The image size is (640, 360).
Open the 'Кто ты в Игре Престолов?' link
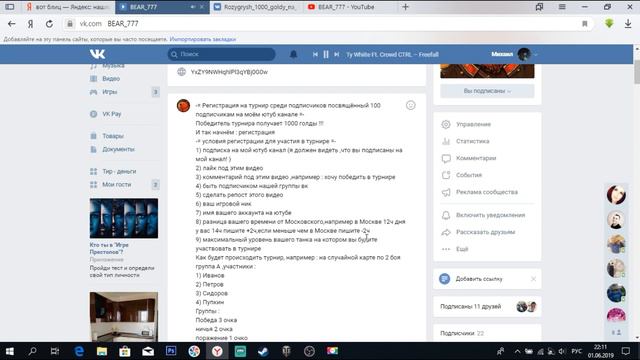point(109,248)
